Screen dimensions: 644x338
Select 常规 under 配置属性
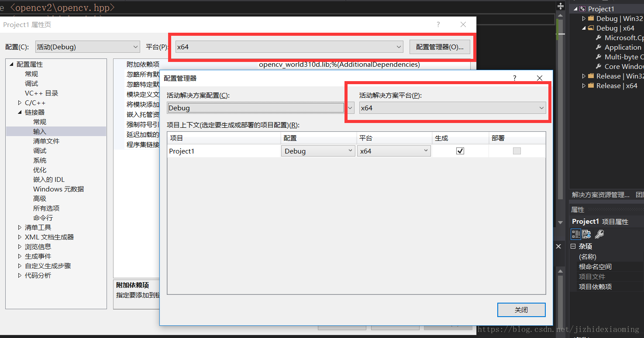(31, 74)
